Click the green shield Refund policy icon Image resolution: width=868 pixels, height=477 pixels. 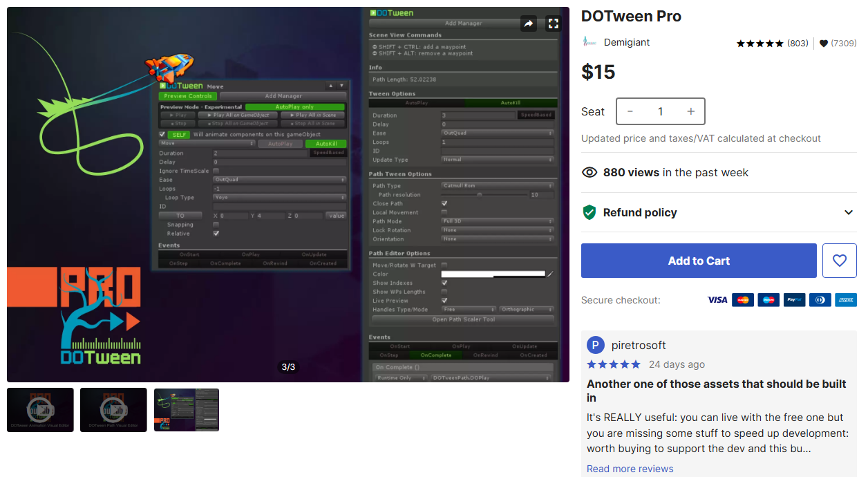coord(589,212)
